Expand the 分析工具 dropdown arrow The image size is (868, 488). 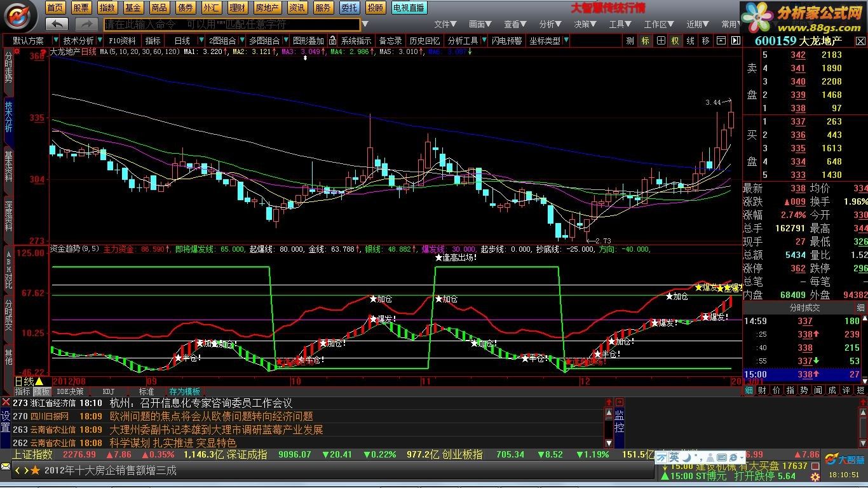[x=484, y=41]
